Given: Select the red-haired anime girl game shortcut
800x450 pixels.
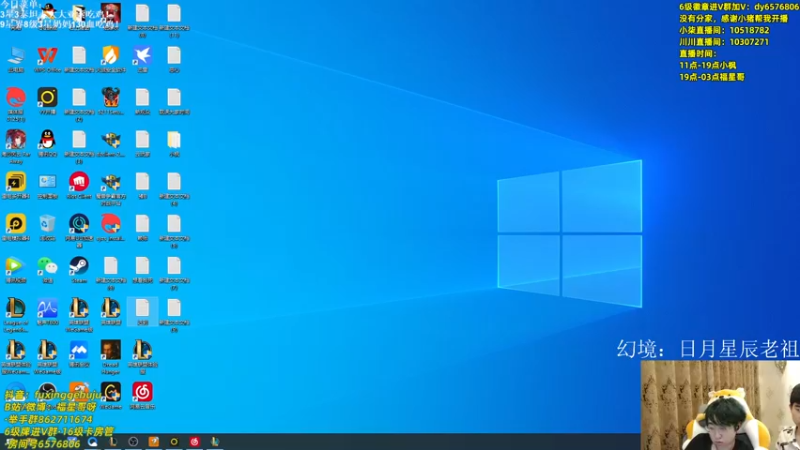Looking at the screenshot, I should click(x=16, y=139).
